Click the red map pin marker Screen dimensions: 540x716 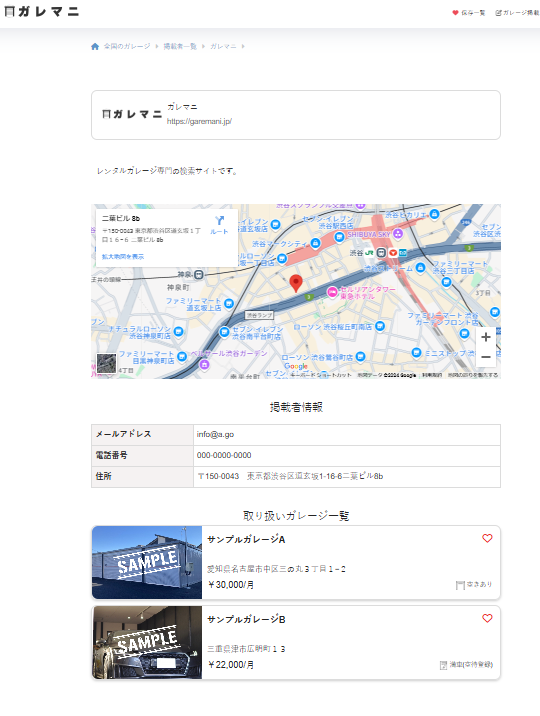[x=296, y=284]
